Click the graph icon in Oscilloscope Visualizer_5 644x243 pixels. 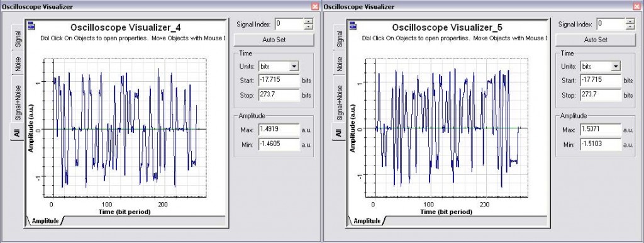pyautogui.click(x=353, y=25)
